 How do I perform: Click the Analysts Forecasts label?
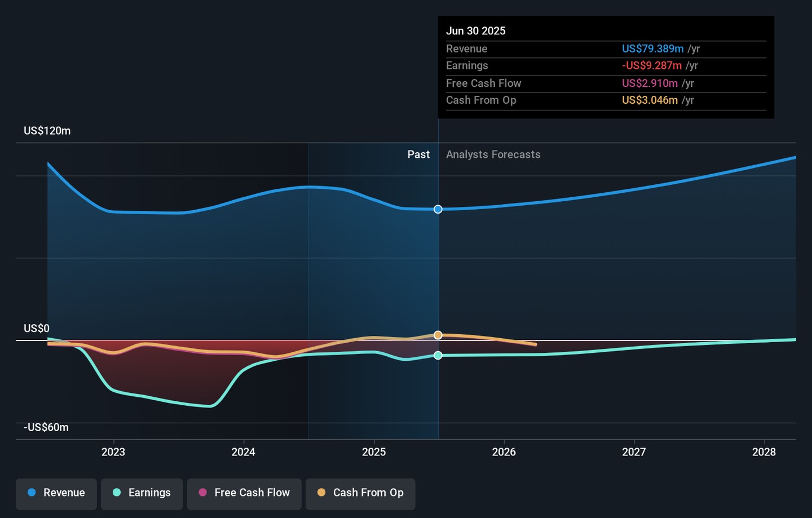tap(493, 154)
